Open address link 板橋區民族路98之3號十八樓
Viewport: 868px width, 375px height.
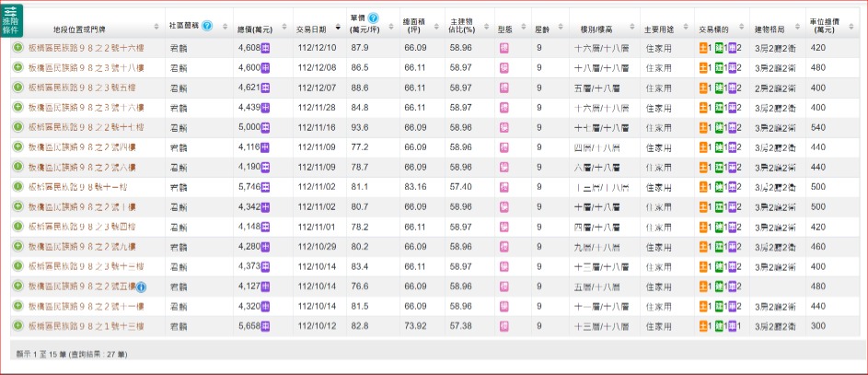click(x=83, y=67)
